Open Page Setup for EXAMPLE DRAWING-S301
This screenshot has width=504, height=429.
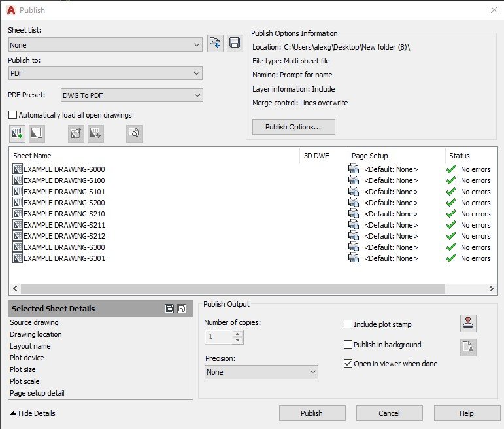[x=391, y=258]
